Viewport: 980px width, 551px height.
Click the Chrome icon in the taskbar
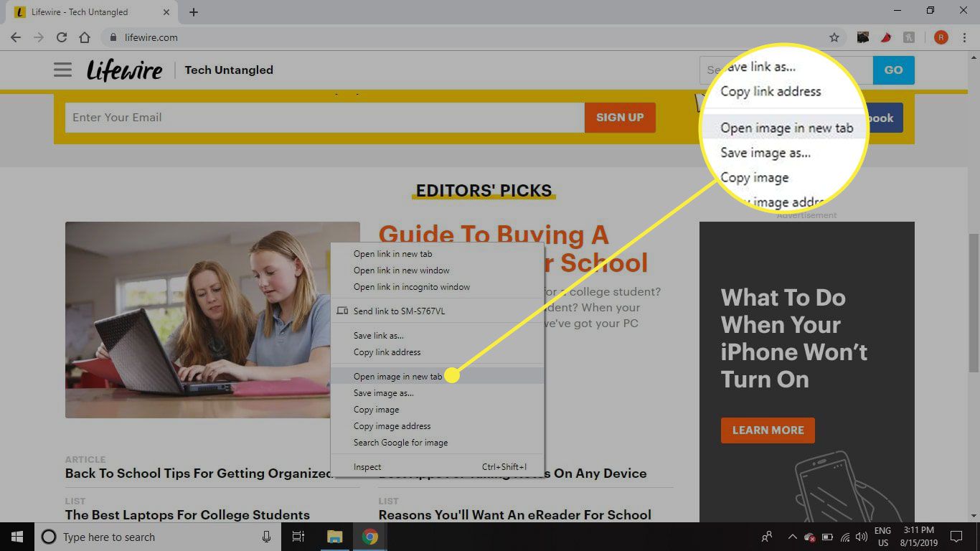coord(369,537)
